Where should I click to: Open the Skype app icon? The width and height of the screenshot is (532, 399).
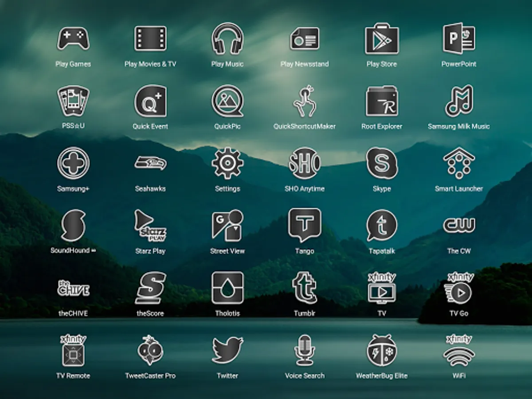pyautogui.click(x=382, y=163)
